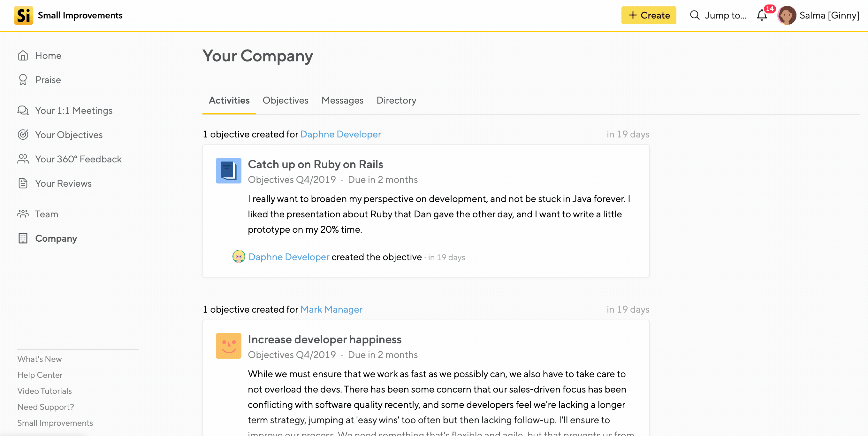Click the 360° Feedback people icon

click(23, 159)
